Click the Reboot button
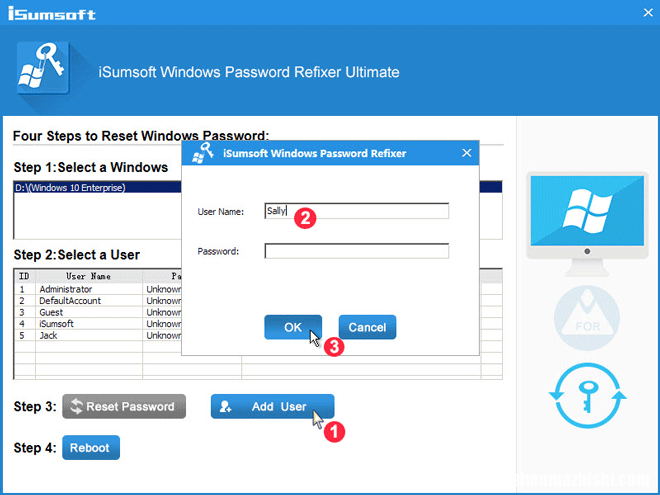660x495 pixels. (x=91, y=447)
